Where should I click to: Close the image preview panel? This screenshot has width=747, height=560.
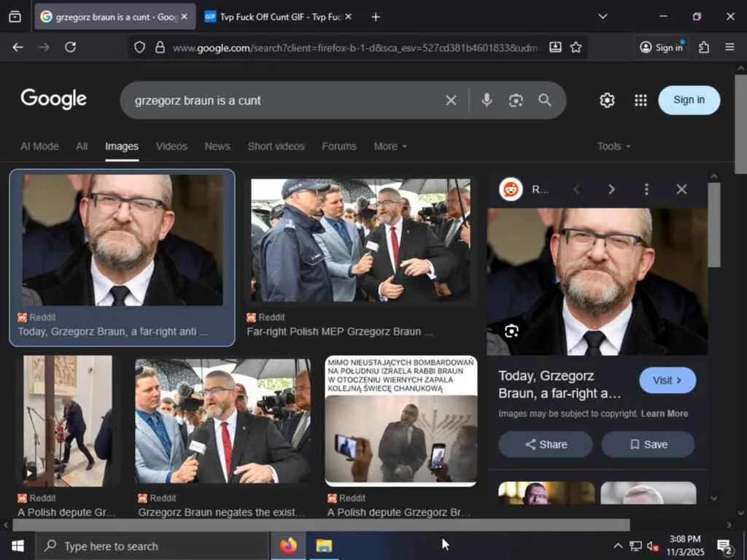pos(681,190)
